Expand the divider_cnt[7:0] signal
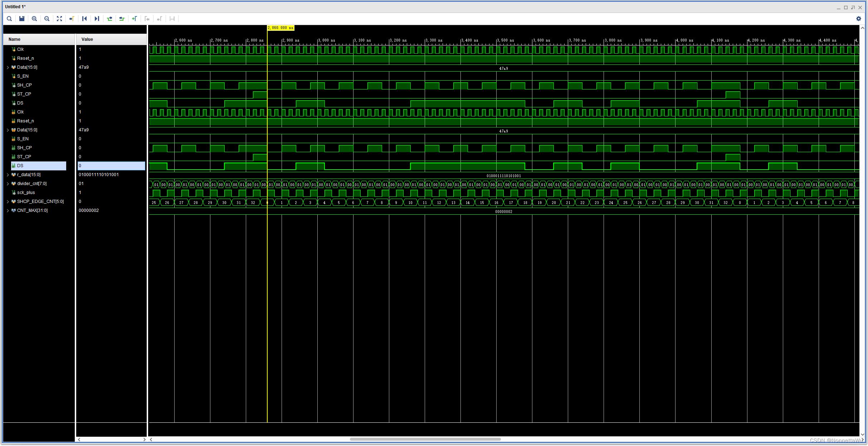The image size is (868, 446). tap(8, 184)
